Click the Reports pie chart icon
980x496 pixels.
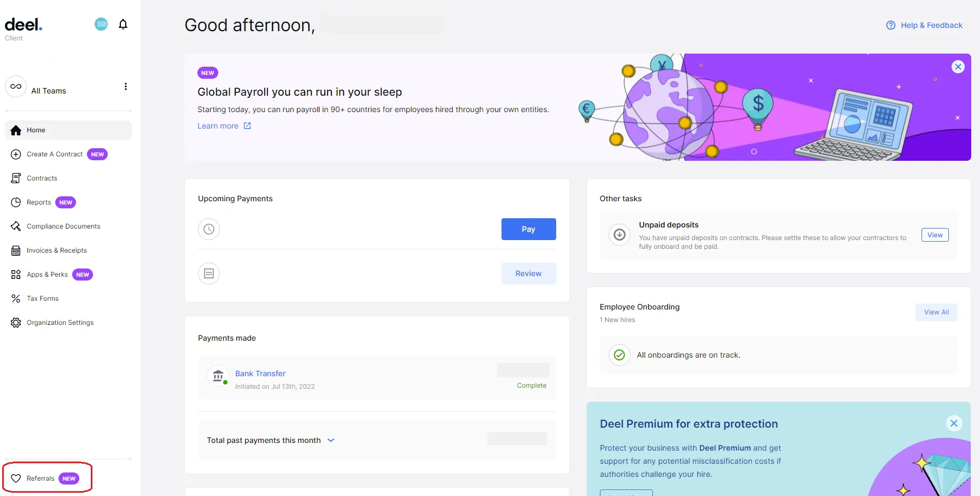[x=16, y=202]
